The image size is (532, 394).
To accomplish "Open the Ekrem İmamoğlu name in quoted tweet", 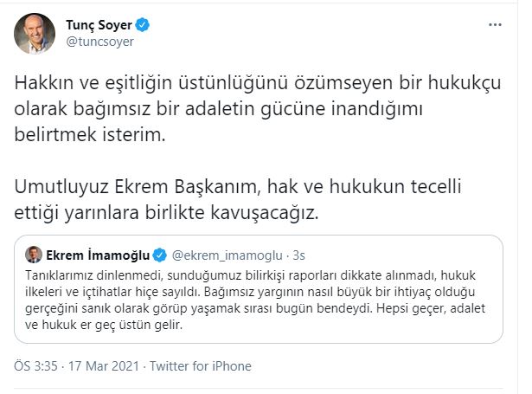I will 97,255.
